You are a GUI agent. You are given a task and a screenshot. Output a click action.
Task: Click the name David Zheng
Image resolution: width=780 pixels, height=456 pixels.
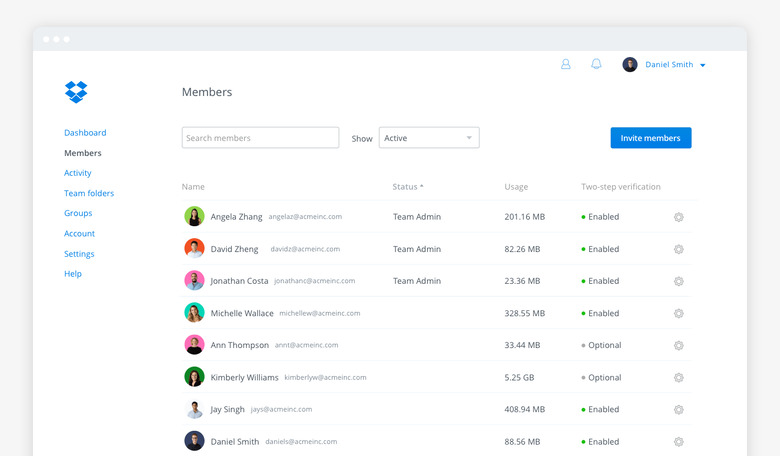point(234,249)
